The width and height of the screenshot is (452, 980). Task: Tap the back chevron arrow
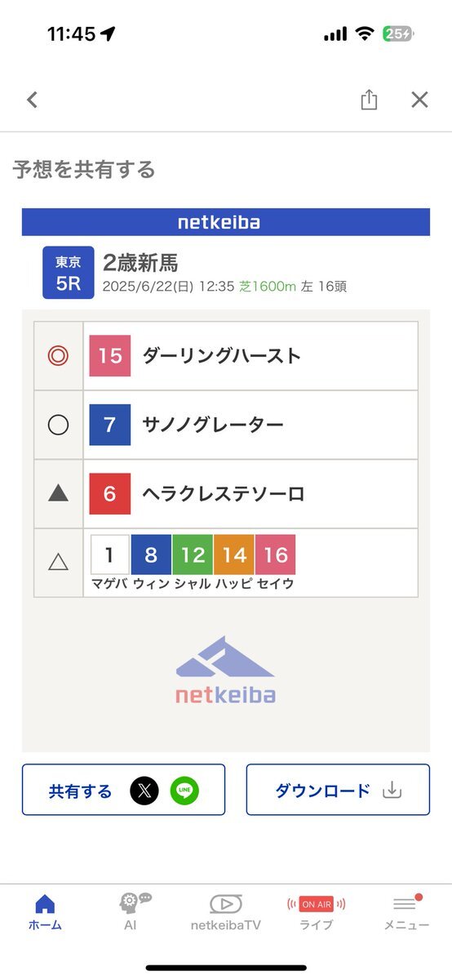tap(32, 100)
